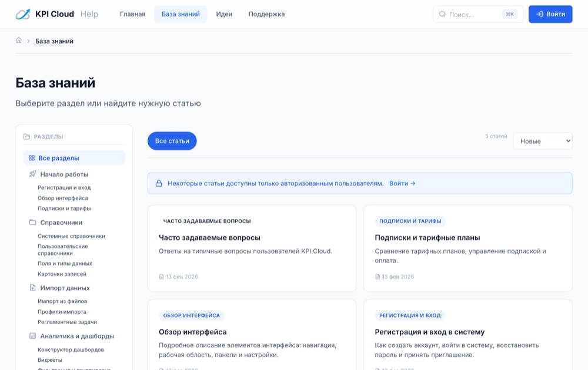Click the 5 статей count label
The width and height of the screenshot is (588, 370).
coord(496,136)
